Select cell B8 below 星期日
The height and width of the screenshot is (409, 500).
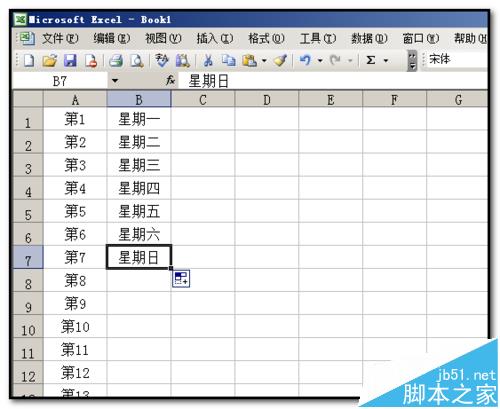[x=139, y=280]
